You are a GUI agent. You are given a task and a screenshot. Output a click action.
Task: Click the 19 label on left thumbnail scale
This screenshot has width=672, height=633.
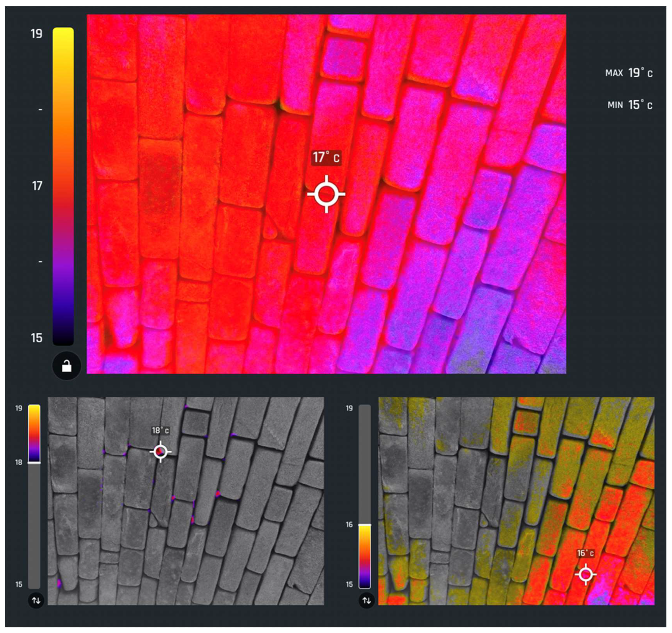click(x=19, y=408)
